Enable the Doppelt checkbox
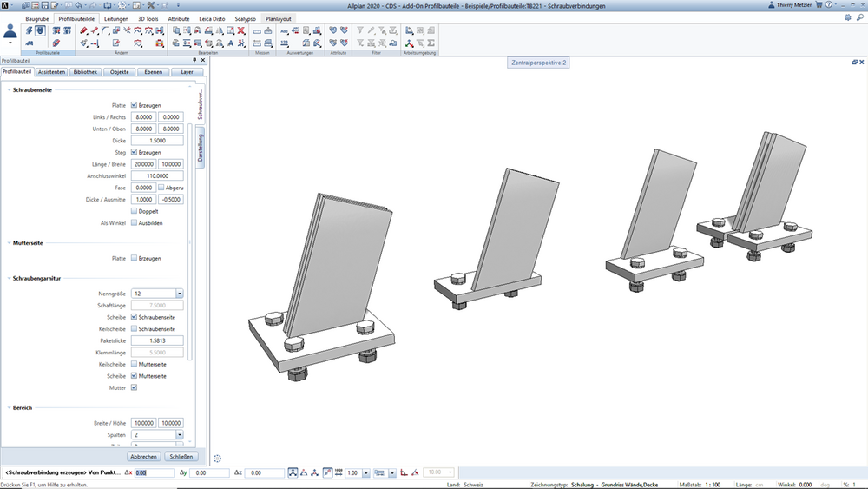This screenshot has width=868, height=489. 134,211
